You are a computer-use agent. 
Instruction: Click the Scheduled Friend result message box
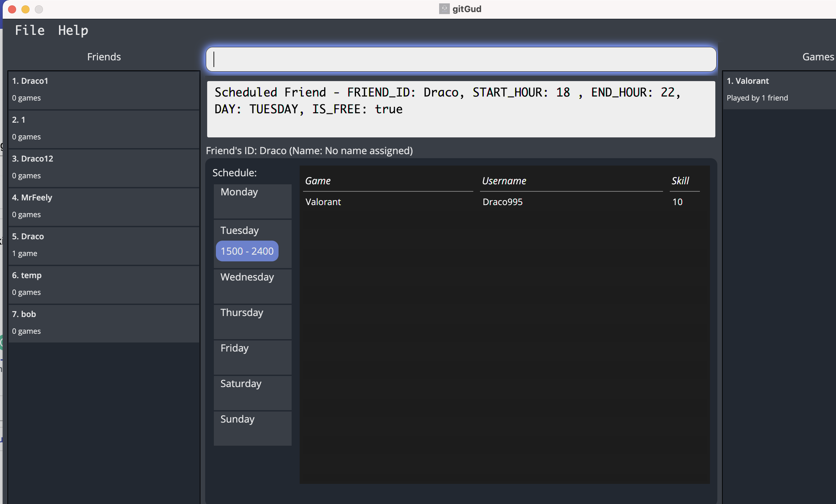tap(461, 109)
